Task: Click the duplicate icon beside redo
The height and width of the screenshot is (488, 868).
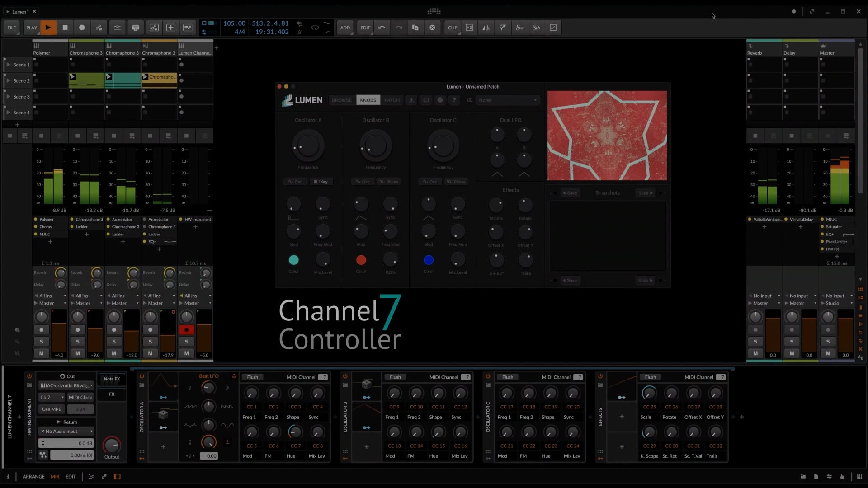Action: click(415, 28)
